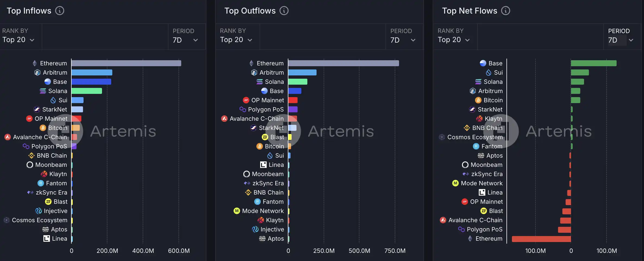Click the Polygon PoS logo in Top Net Flows
Screen dimensions: 644x261
coord(461,229)
